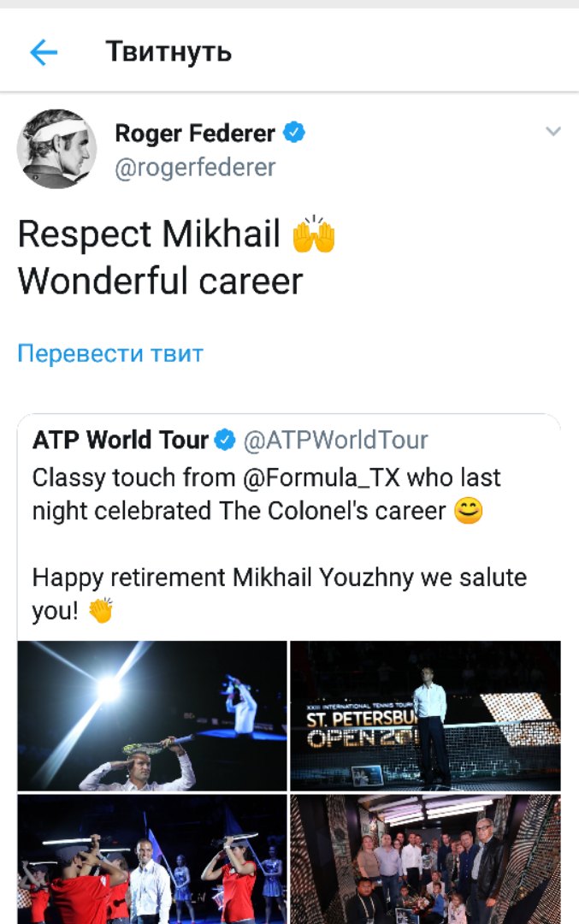Open the red-shirted rackets-raised photo
Screen dimensions: 579x924
[152, 858]
